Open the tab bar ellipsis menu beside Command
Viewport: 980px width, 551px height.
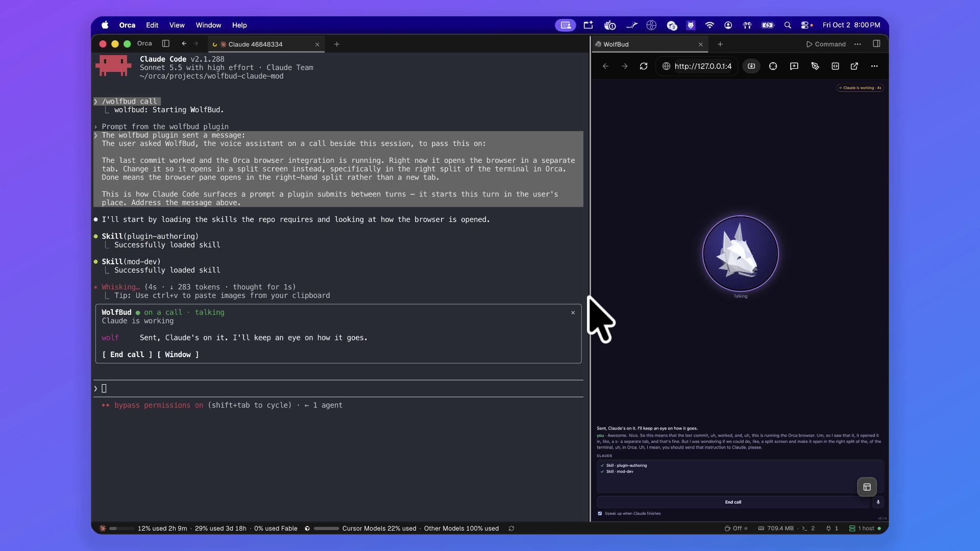point(857,44)
